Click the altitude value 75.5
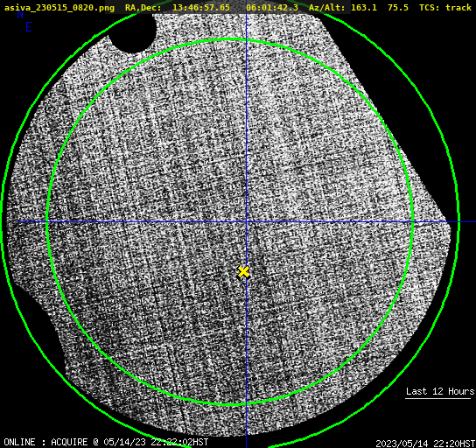 (x=398, y=8)
